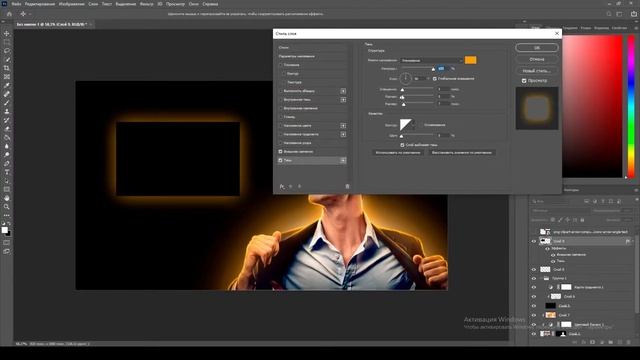Click the Новый стиль button
The height and width of the screenshot is (360, 640).
click(x=537, y=71)
